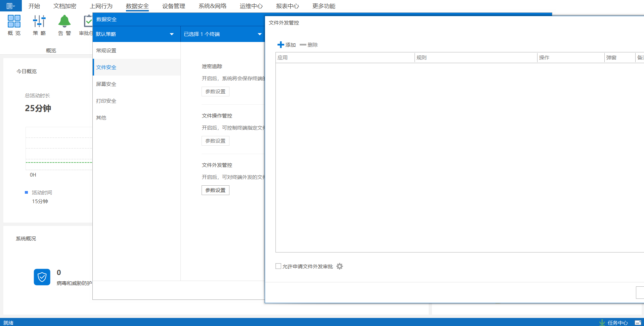
Task: Switch to the 设备管理 tab
Action: [x=173, y=6]
